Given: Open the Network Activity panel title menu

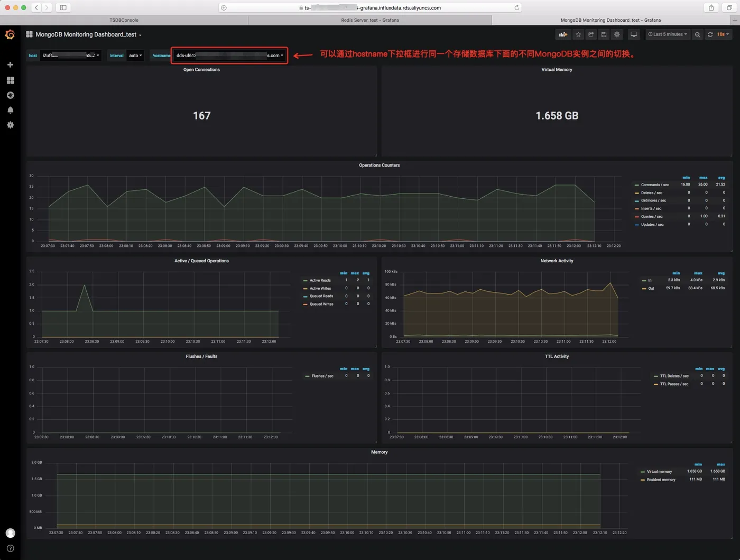Looking at the screenshot, I should coord(557,261).
